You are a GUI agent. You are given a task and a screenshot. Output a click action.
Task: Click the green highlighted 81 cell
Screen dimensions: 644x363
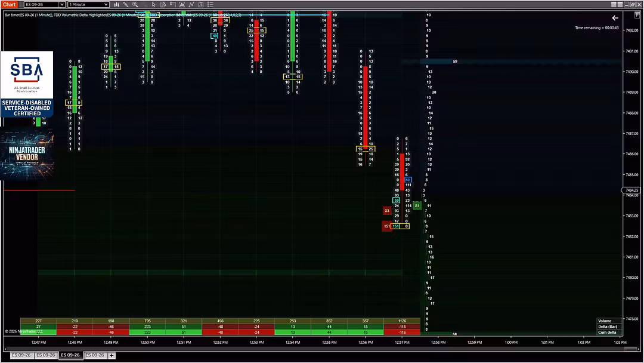pyautogui.click(x=417, y=205)
